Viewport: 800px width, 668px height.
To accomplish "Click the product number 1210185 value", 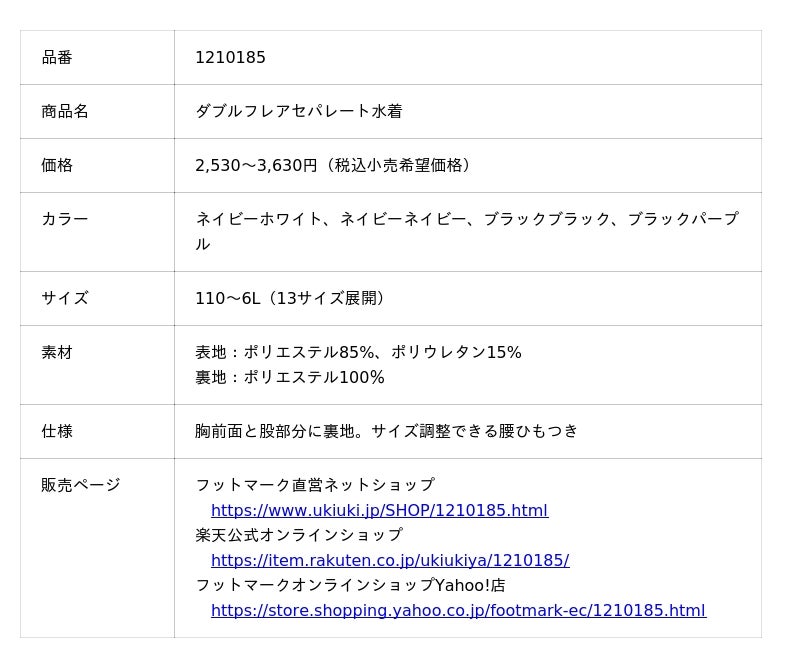I will (230, 58).
